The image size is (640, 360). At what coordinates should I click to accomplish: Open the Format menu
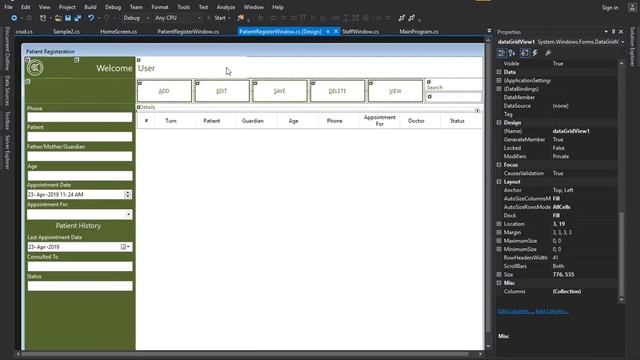coord(160,7)
